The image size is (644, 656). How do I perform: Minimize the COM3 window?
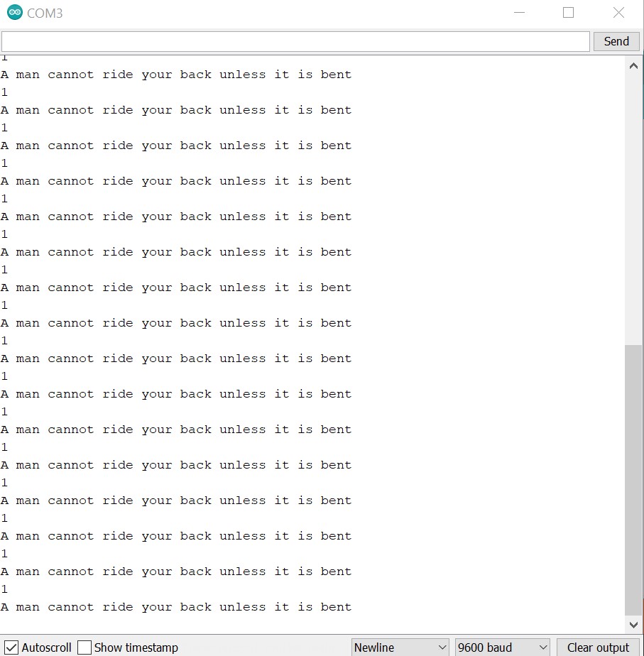(x=519, y=13)
